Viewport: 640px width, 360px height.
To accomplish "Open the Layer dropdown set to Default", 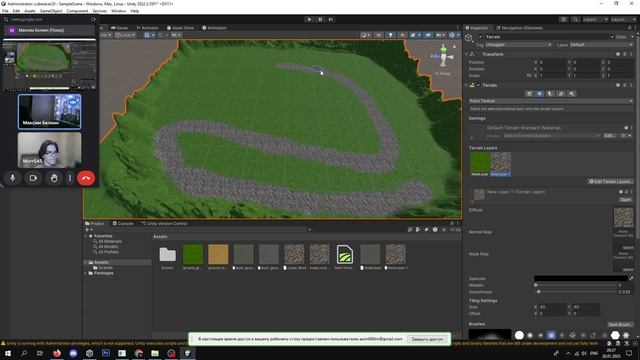I will [x=601, y=44].
